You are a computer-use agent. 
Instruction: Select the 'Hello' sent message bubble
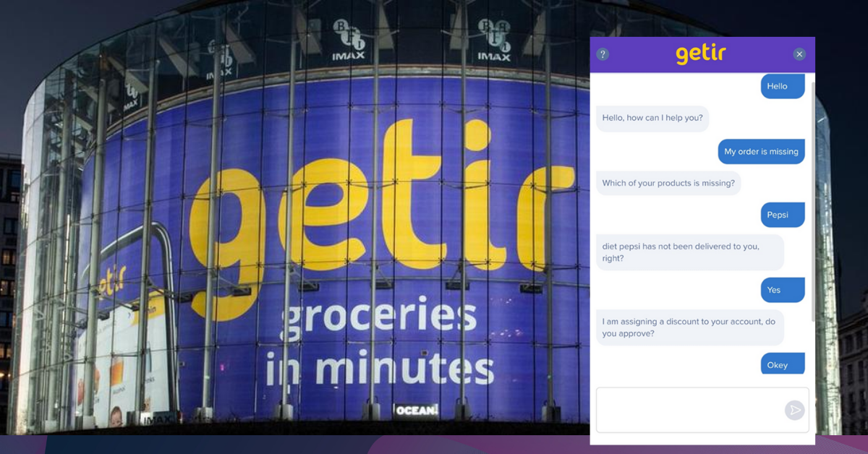[x=783, y=86]
